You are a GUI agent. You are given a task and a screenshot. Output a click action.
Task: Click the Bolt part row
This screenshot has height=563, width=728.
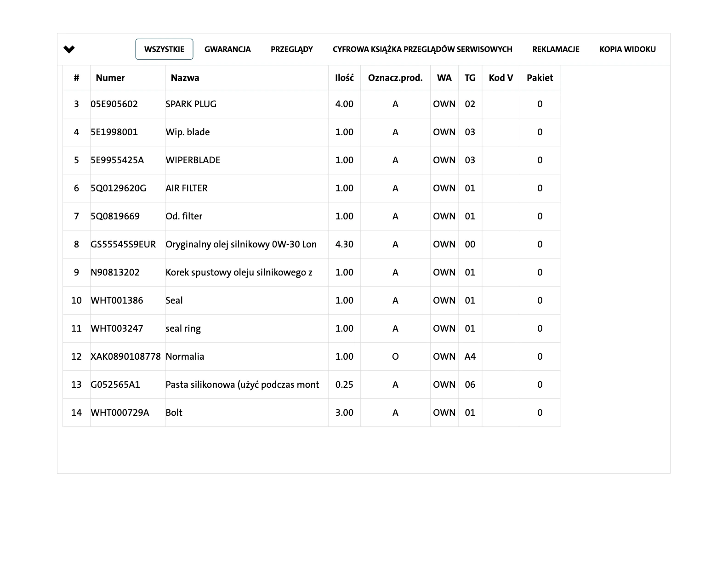click(x=174, y=413)
